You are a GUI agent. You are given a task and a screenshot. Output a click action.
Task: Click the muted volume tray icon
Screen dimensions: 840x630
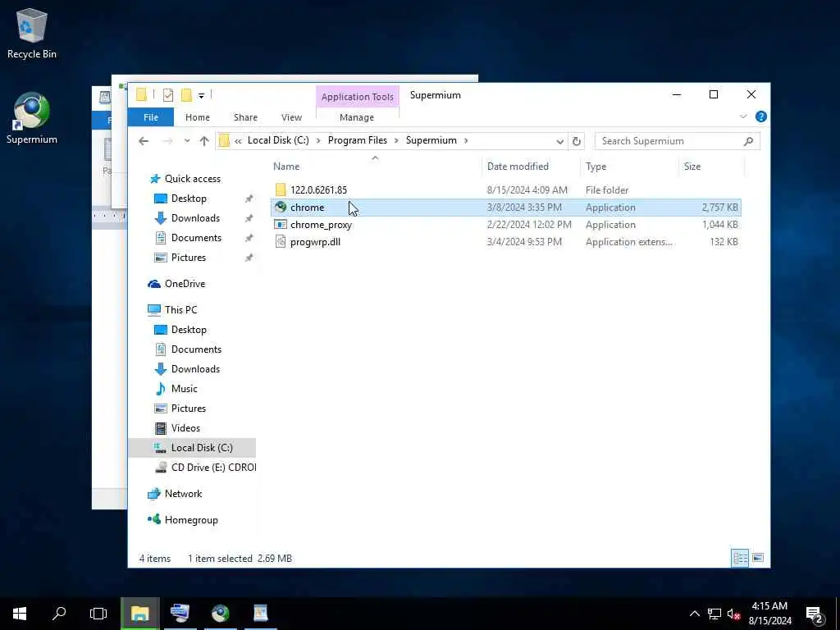point(733,614)
